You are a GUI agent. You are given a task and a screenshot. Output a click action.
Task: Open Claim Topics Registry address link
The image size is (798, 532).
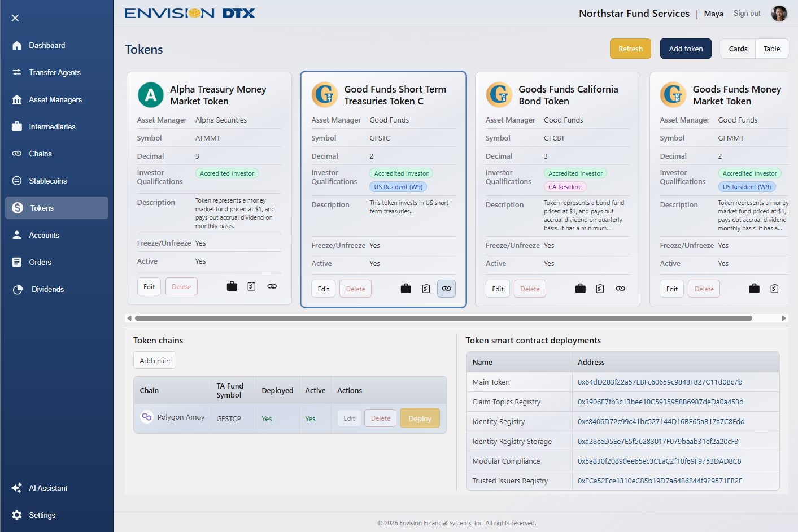(660, 402)
